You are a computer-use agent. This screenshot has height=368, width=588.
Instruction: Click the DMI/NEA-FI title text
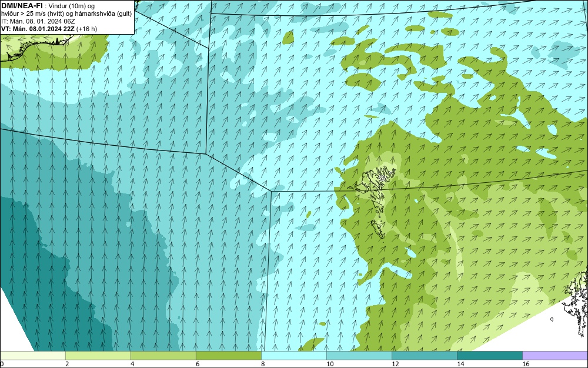tap(21, 5)
